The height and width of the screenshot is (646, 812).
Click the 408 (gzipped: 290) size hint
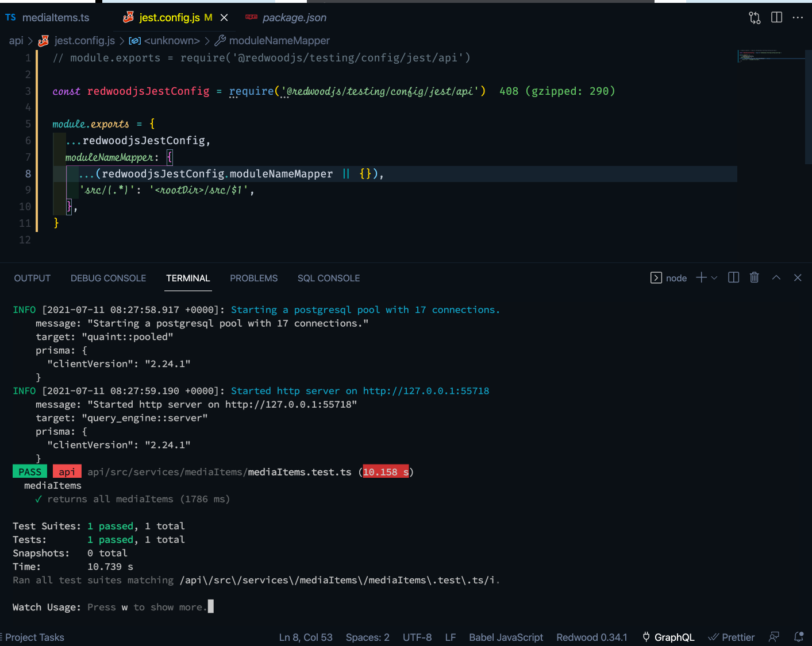pyautogui.click(x=557, y=91)
